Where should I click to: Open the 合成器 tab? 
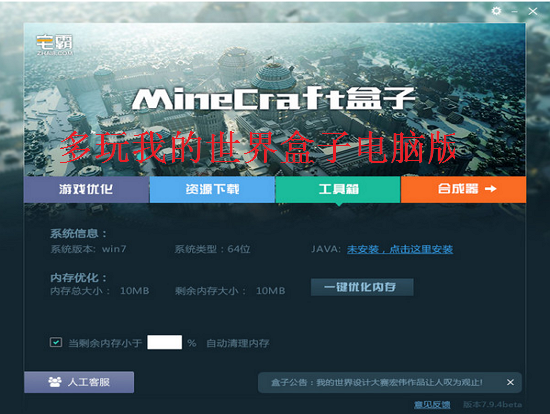[x=463, y=189]
